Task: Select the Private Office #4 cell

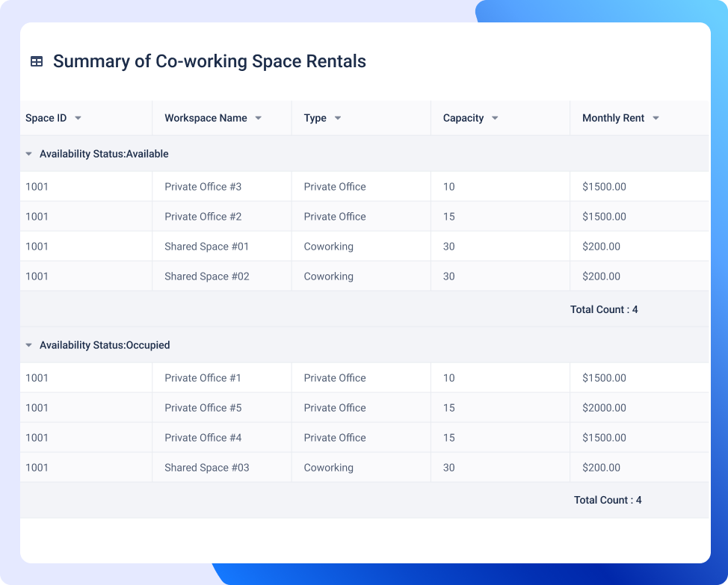Action: [222, 438]
